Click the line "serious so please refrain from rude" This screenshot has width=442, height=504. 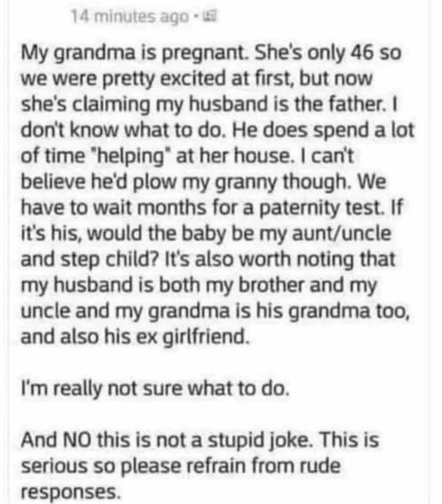point(180,466)
